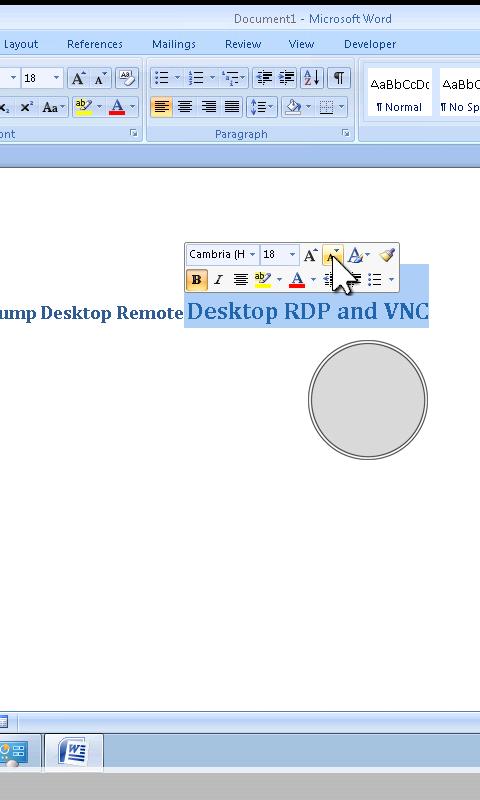Select Center alignment in the Paragraph group

pyautogui.click(x=185, y=107)
